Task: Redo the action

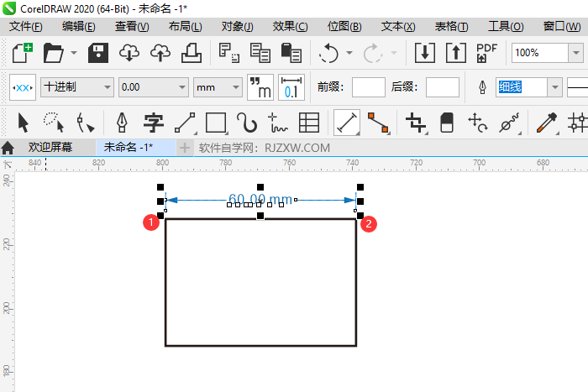Action: 372,53
